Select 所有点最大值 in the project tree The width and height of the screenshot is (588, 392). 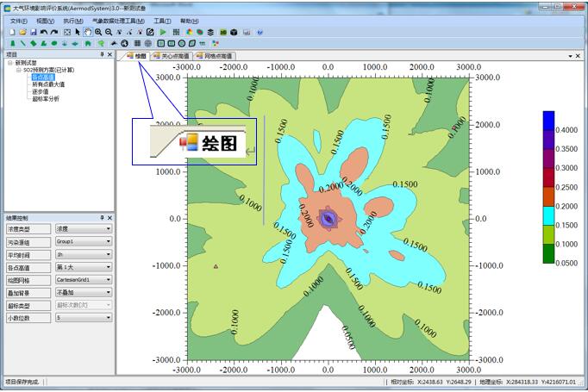(48, 84)
